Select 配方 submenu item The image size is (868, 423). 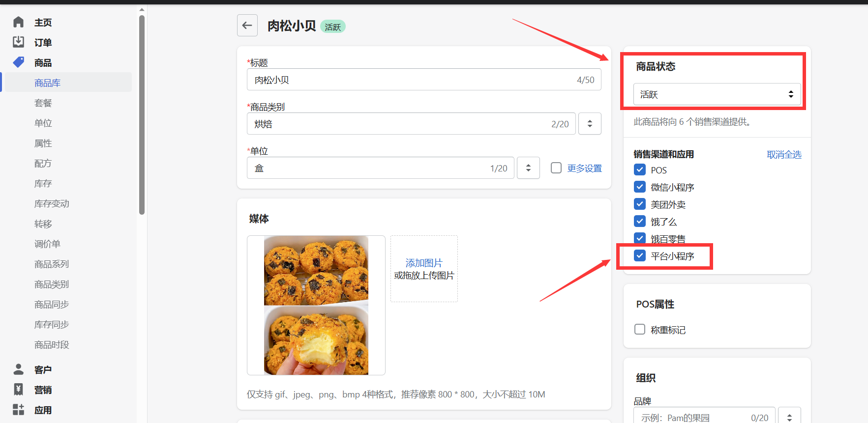[x=43, y=164]
